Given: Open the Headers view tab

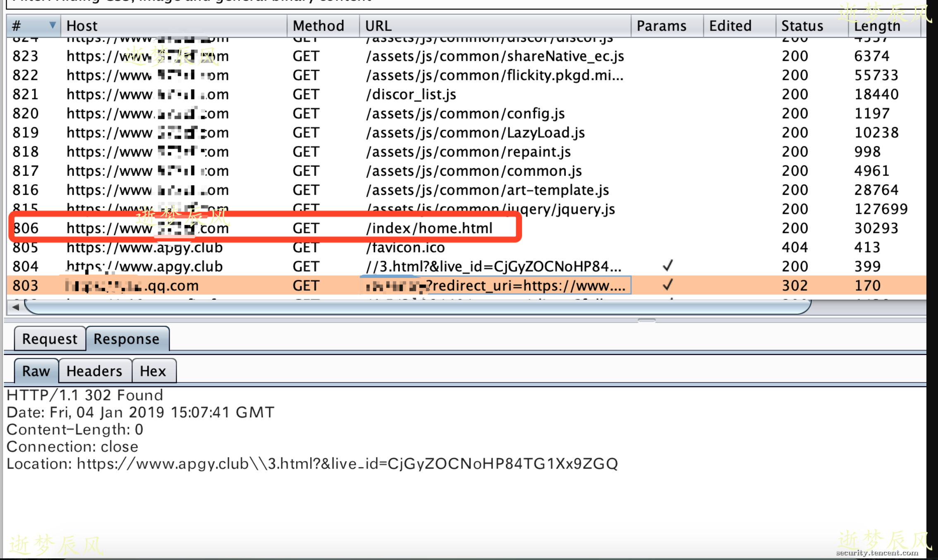Looking at the screenshot, I should tap(94, 371).
